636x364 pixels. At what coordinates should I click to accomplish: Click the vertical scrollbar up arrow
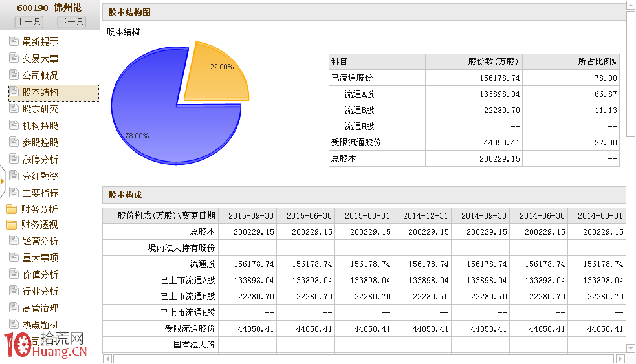click(x=631, y=5)
